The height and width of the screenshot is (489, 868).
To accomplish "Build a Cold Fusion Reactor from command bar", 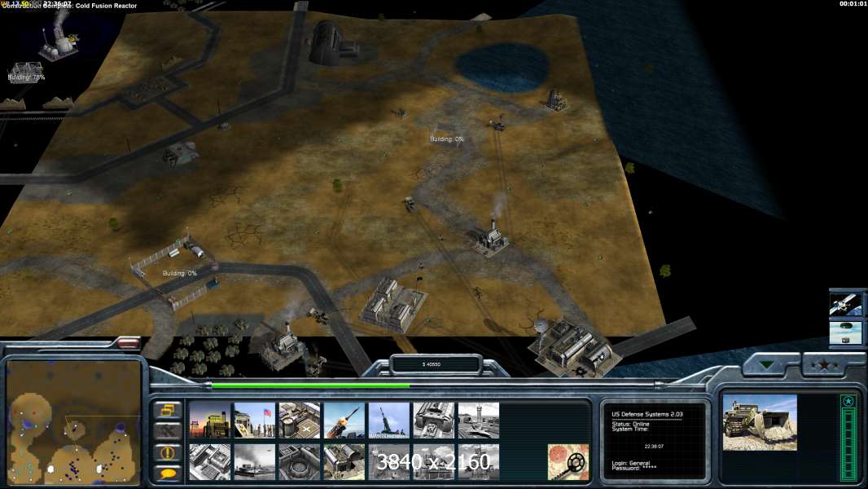I will 209,421.
